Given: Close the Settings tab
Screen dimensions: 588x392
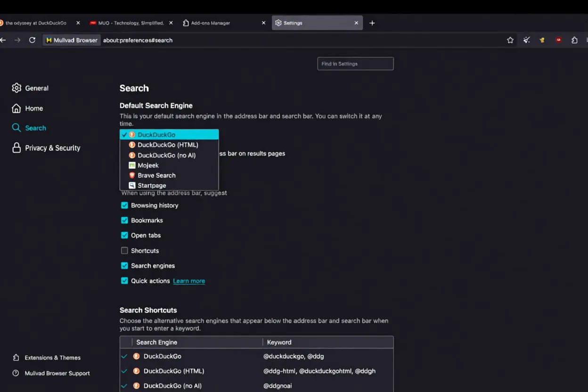Looking at the screenshot, I should click(356, 23).
